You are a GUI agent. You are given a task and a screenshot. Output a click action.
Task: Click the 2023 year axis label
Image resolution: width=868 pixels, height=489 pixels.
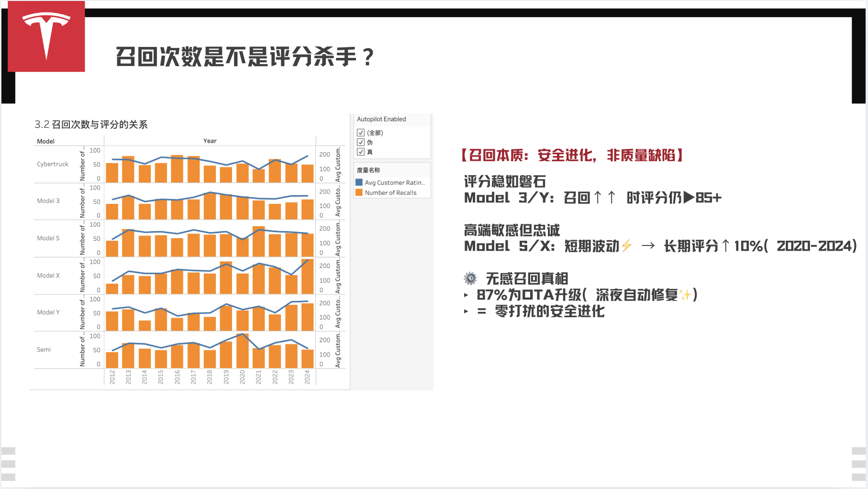(291, 377)
